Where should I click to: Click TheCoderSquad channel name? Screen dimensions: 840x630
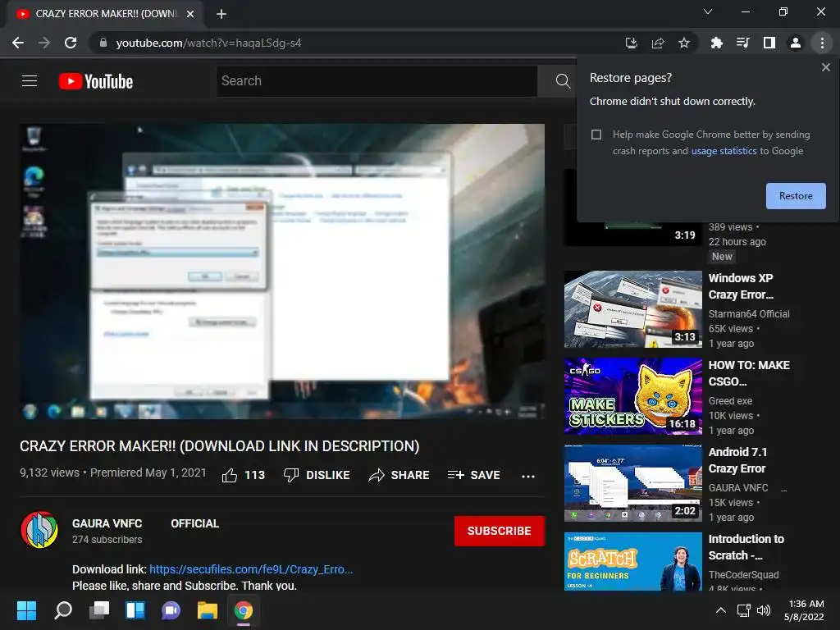[743, 575]
